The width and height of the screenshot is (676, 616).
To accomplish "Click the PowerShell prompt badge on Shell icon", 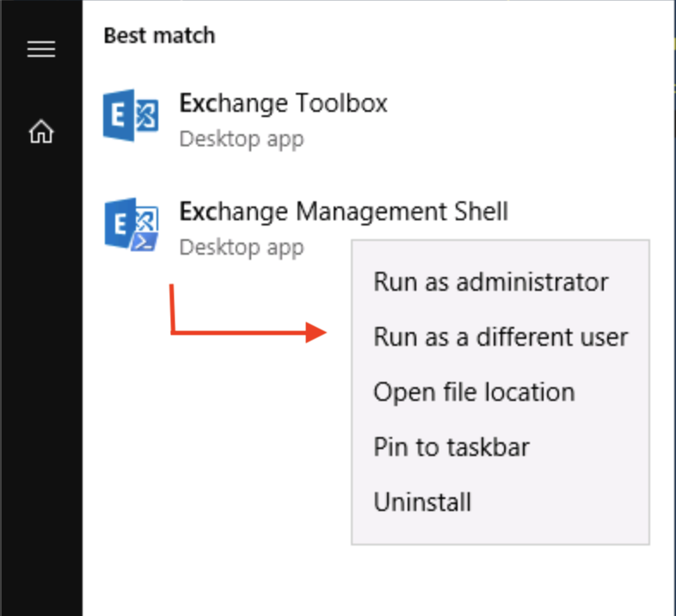I will 144,243.
